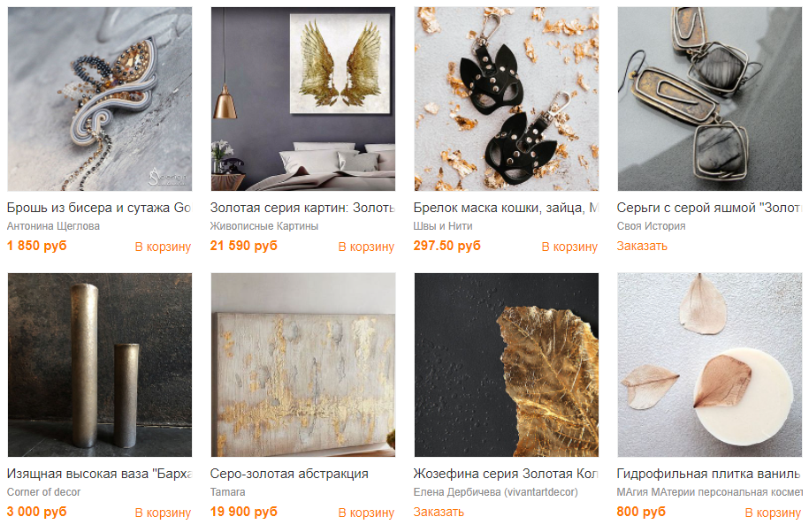Image resolution: width=809 pixels, height=532 pixels.
Task: Open the black cat mask keychain thumbnail
Action: coord(506,99)
